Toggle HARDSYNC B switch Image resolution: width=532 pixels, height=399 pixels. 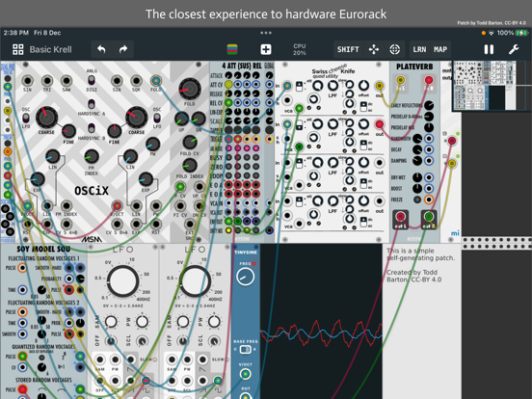[92, 128]
